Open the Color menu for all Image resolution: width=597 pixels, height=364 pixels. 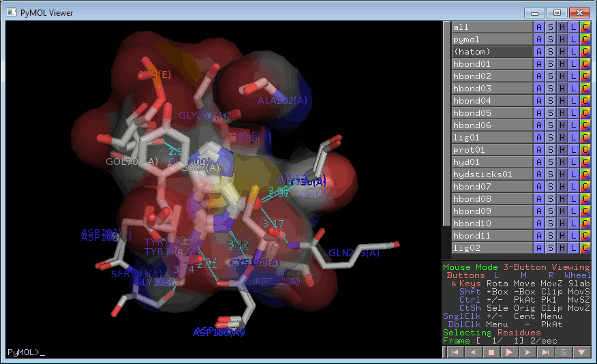coord(585,27)
